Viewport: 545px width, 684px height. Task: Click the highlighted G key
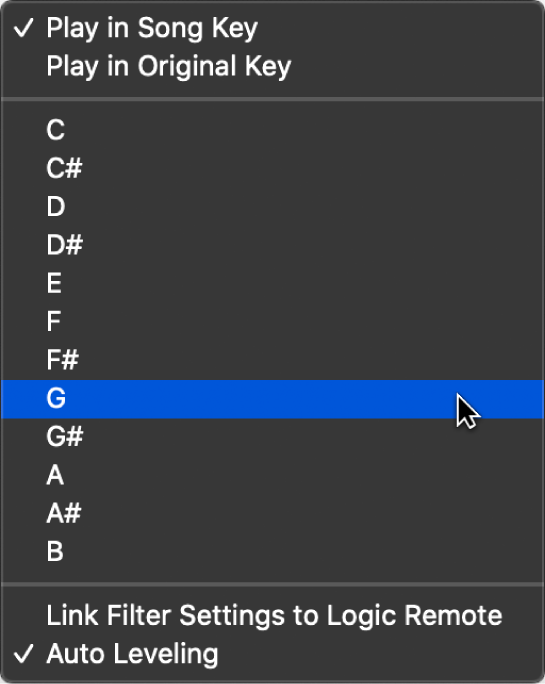[x=272, y=399]
